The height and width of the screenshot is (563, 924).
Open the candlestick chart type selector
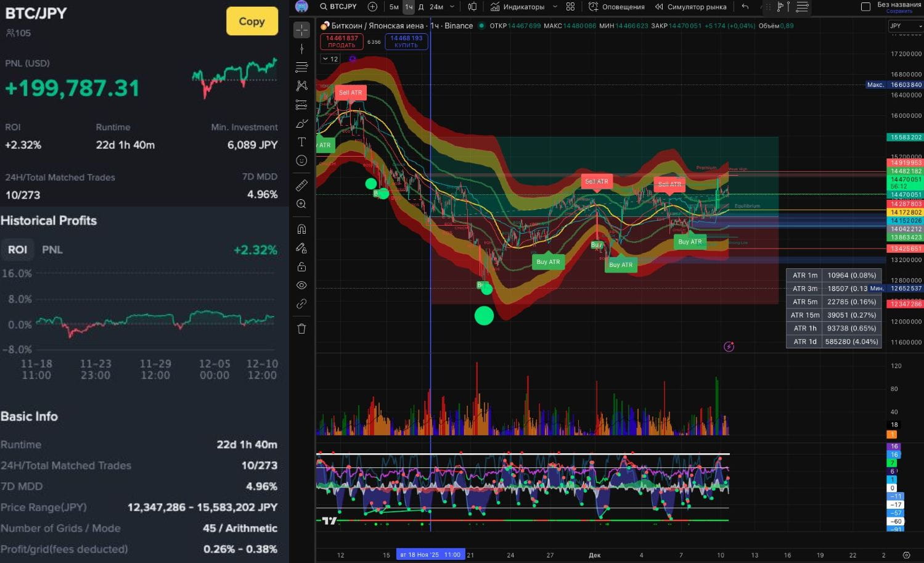pyautogui.click(x=472, y=7)
